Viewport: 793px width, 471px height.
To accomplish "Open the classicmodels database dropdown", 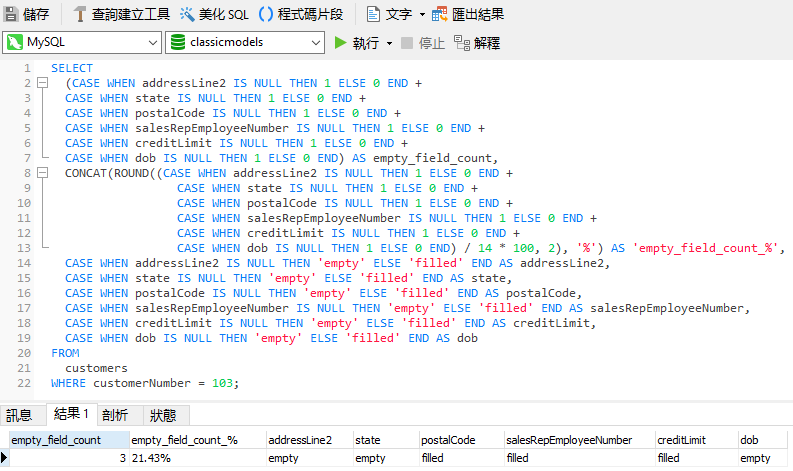I will 315,43.
